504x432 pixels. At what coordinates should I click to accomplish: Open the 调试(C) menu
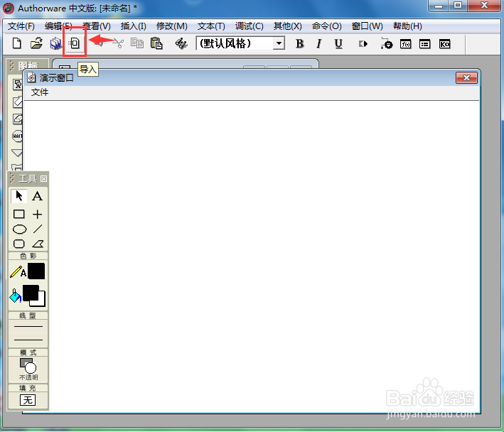249,26
